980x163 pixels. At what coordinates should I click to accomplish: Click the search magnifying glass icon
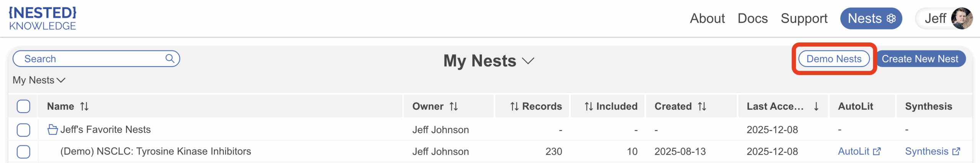click(170, 59)
